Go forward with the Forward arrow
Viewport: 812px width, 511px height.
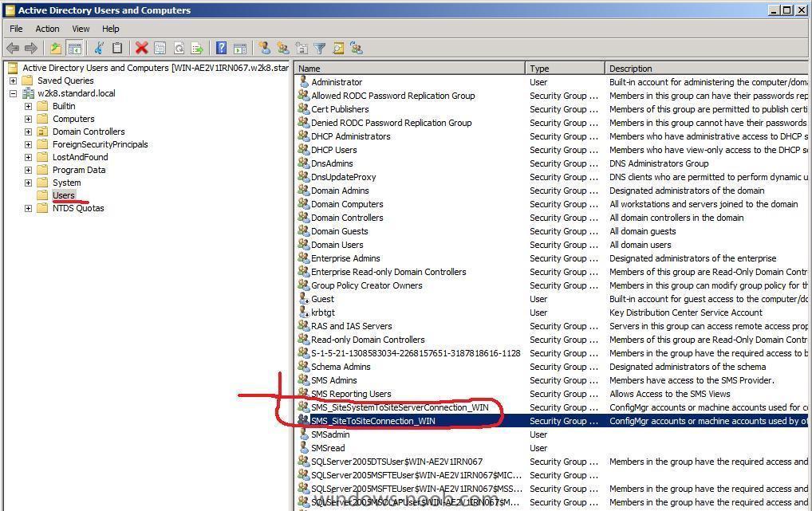[x=31, y=49]
